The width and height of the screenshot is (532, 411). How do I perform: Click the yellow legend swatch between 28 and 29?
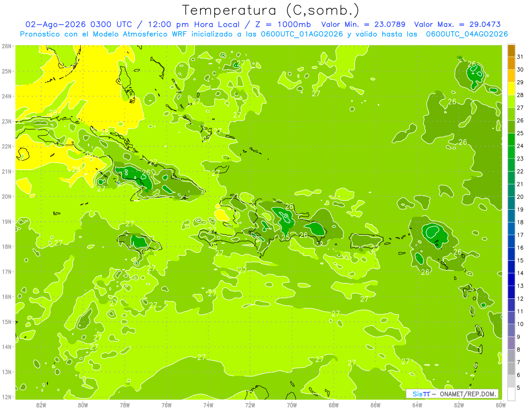[511, 88]
